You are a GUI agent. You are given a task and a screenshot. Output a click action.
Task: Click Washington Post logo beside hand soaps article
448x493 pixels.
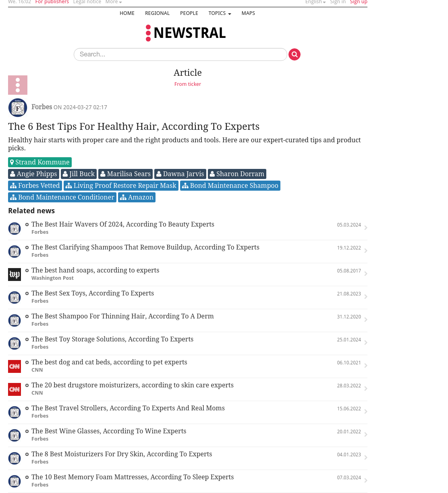point(15,275)
